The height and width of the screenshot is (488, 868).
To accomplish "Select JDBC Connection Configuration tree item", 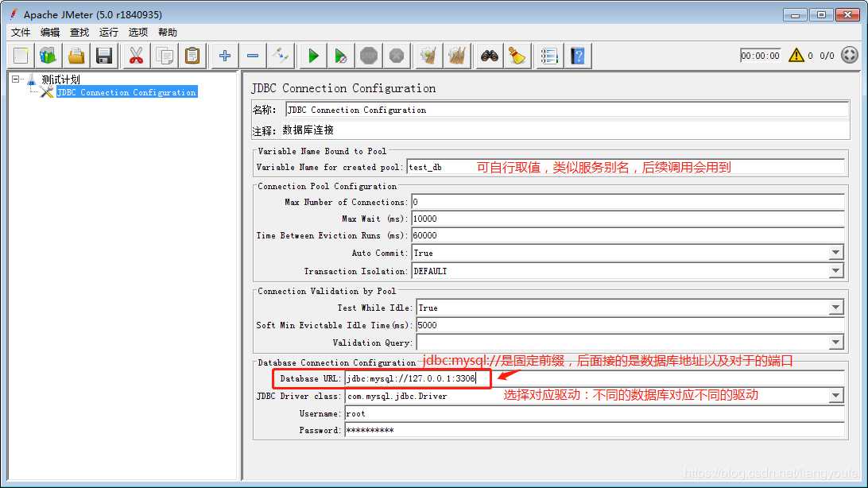I will tap(126, 92).
